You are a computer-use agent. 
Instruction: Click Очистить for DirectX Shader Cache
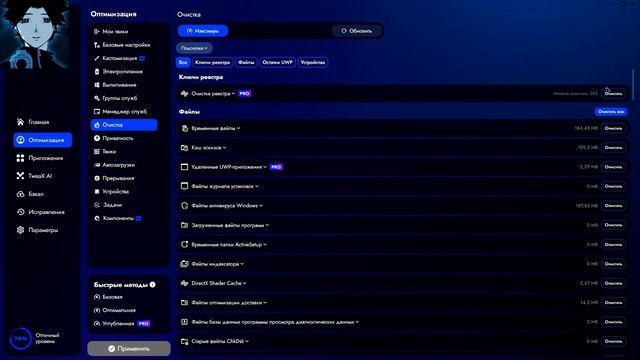[x=613, y=283]
